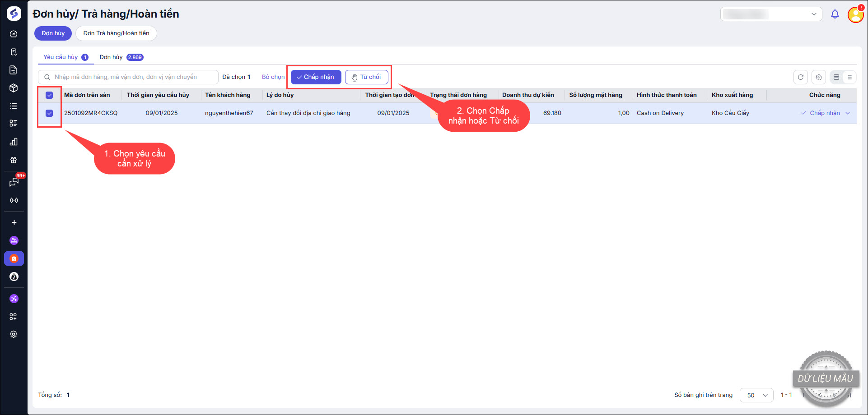Click reason Cần thay đổi địa chỉ giao hàng
Image resolution: width=868 pixels, height=415 pixels.
pos(308,113)
